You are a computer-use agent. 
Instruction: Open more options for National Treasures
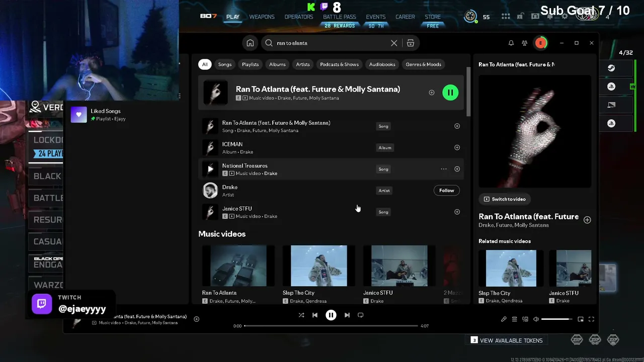444,169
